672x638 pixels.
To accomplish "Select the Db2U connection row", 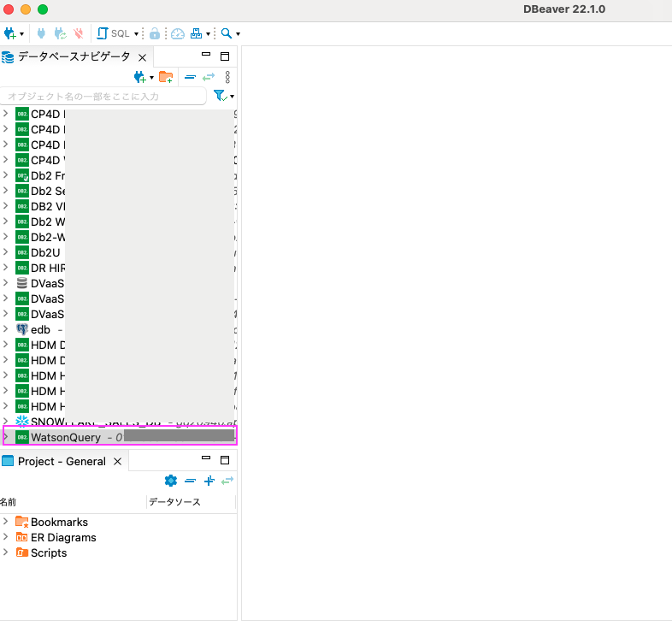I will coord(119,253).
